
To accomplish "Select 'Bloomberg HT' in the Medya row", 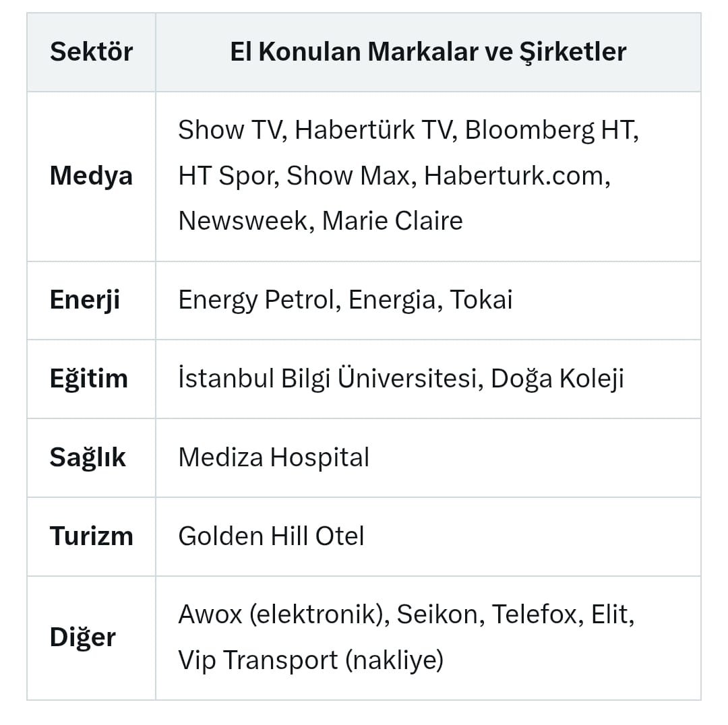I will (x=551, y=130).
